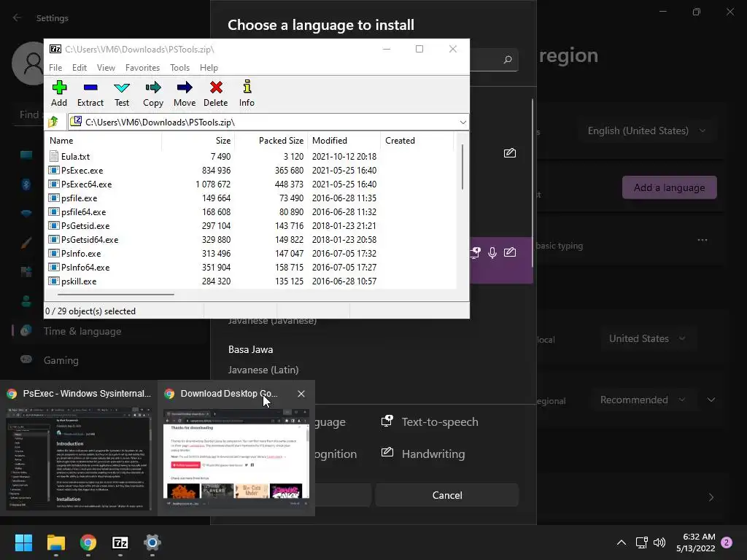Click the Settings gear taskbar icon
This screenshot has height=560, width=747.
(152, 542)
